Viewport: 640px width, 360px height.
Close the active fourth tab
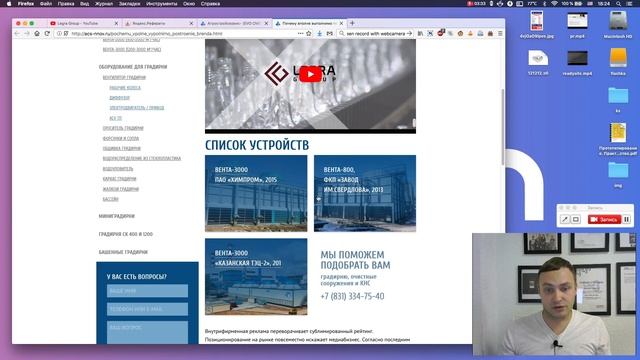tap(341, 23)
